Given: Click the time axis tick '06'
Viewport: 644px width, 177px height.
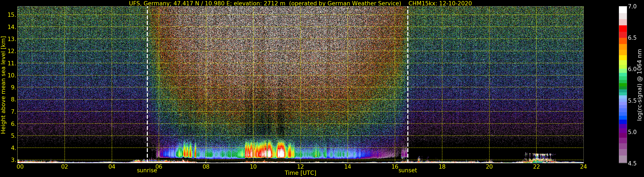Looking at the screenshot, I should 159,166.
